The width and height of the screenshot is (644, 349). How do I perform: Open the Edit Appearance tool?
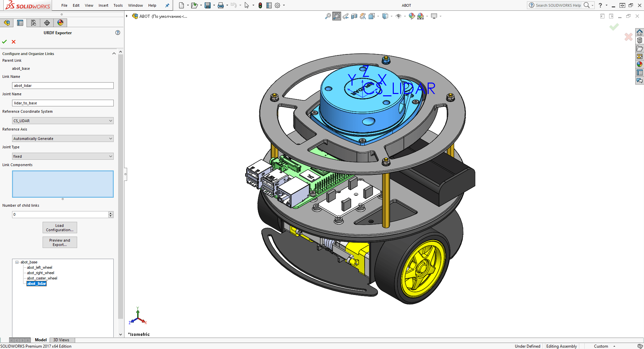pyautogui.click(x=412, y=16)
